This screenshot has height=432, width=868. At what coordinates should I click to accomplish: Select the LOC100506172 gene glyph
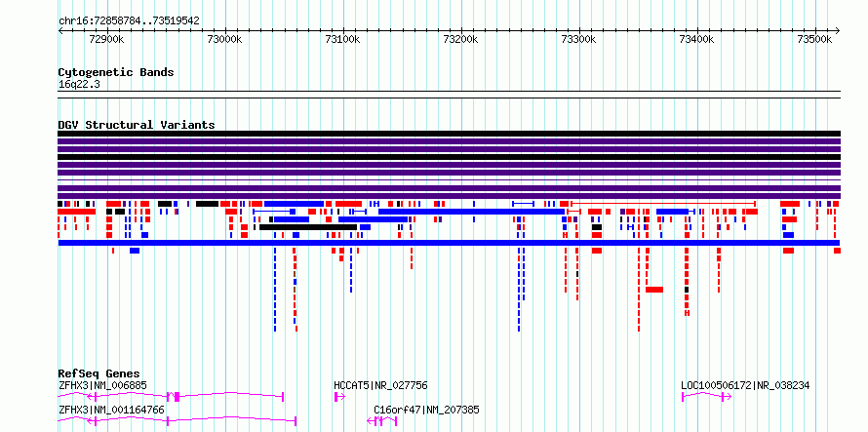tap(706, 397)
